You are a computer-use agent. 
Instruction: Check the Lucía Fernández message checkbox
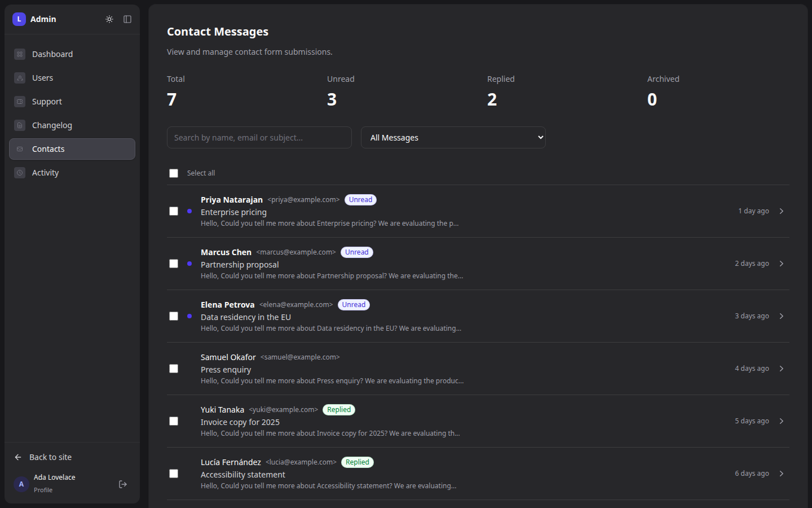pyautogui.click(x=174, y=474)
